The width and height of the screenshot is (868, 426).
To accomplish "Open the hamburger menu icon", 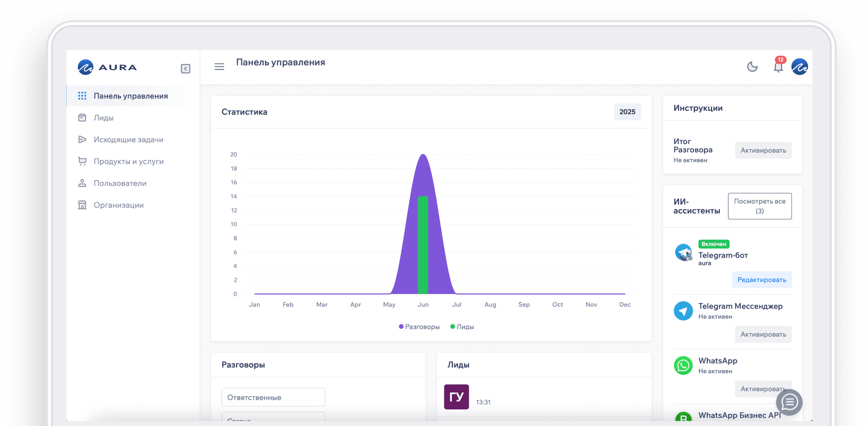I will 219,67.
